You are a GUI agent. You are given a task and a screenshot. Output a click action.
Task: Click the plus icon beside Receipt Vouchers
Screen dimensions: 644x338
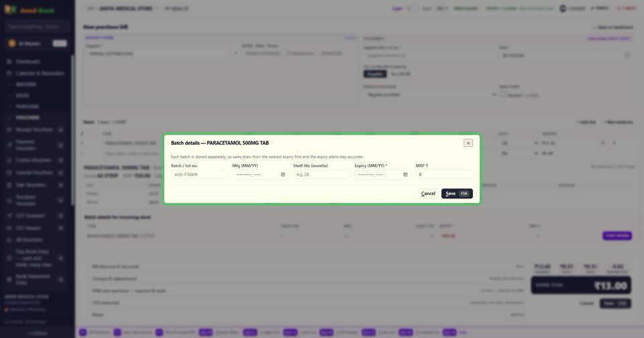[x=61, y=130]
